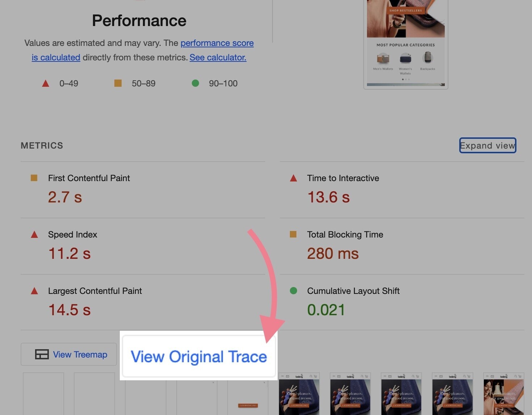Click the red 0–49 legend triangle
Screen dimensions: 532x415
[46, 84]
